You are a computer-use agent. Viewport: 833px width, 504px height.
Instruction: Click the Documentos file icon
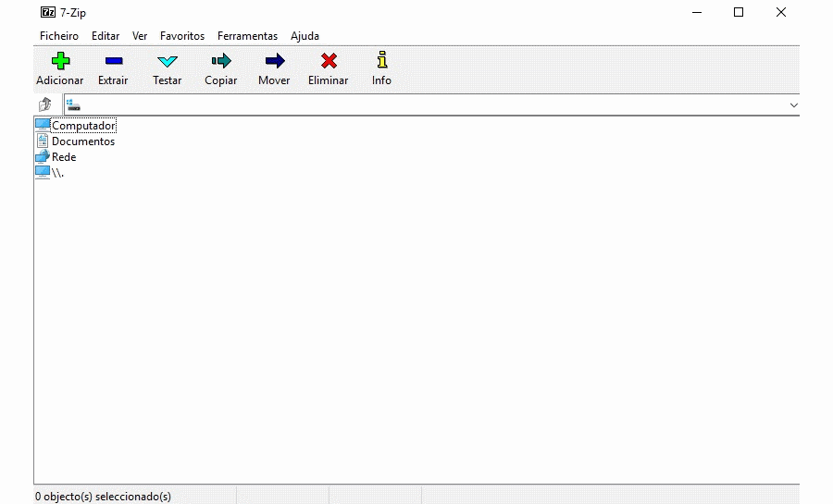[x=43, y=141]
